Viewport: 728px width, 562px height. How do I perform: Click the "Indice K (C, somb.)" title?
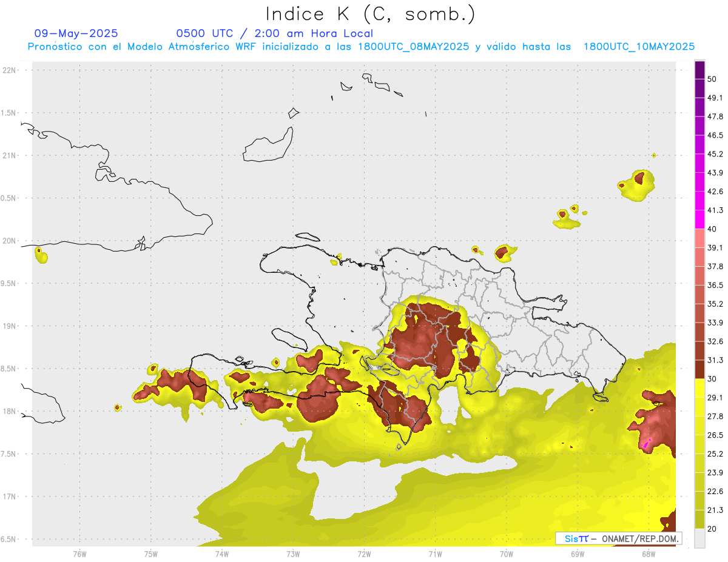pyautogui.click(x=369, y=14)
